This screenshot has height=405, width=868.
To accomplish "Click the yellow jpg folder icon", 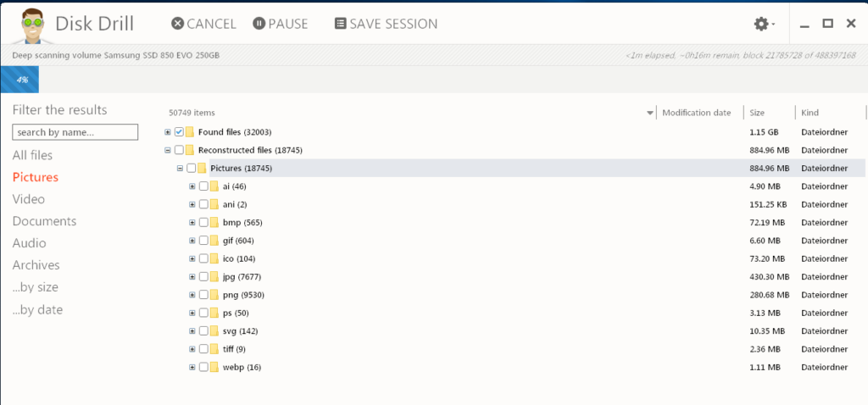I will [215, 277].
